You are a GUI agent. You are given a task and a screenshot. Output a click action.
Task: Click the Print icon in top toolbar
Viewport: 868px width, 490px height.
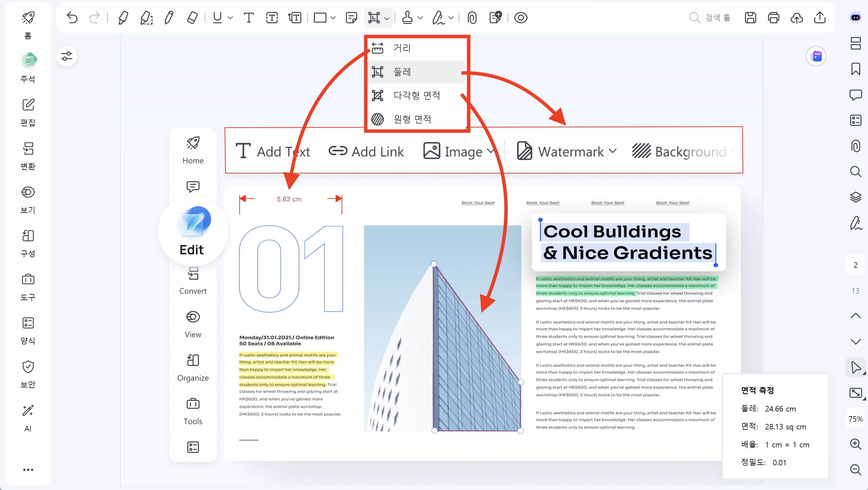[773, 18]
